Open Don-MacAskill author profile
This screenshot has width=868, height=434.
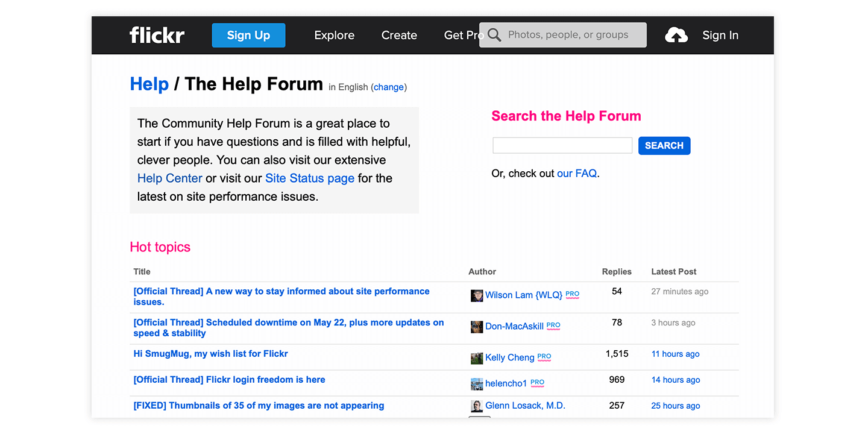[x=514, y=326]
